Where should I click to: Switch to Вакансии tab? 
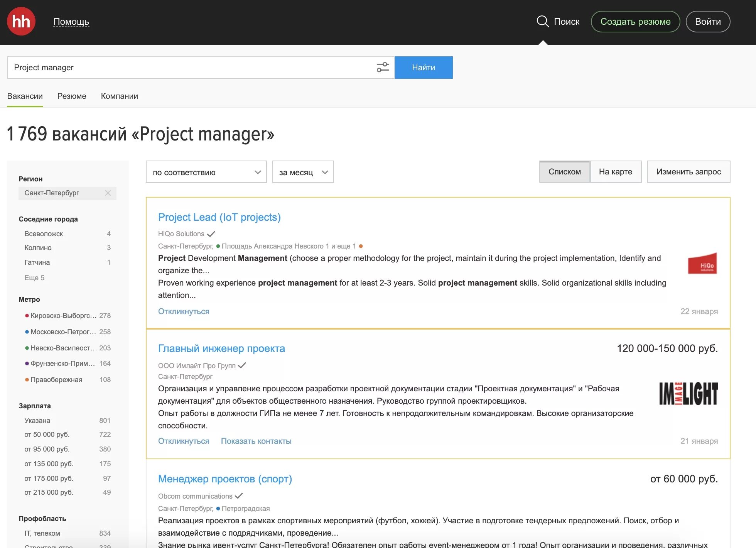[x=25, y=96]
